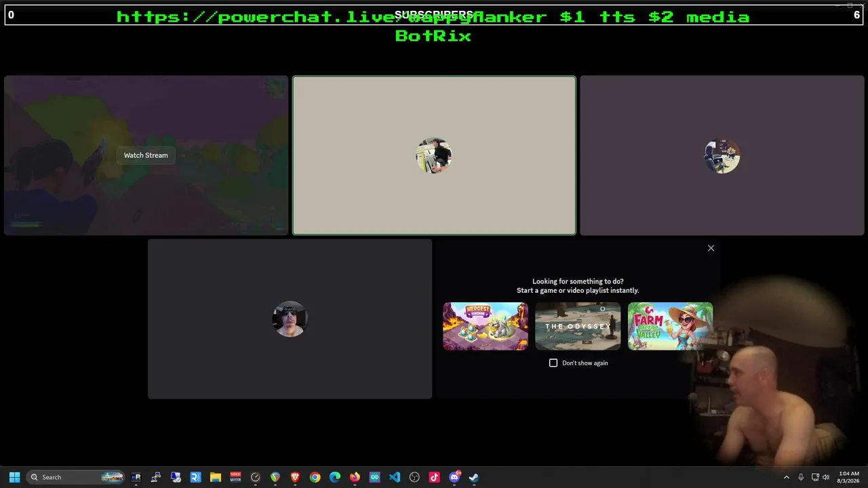Select the dark purple participant tile

[722, 155]
